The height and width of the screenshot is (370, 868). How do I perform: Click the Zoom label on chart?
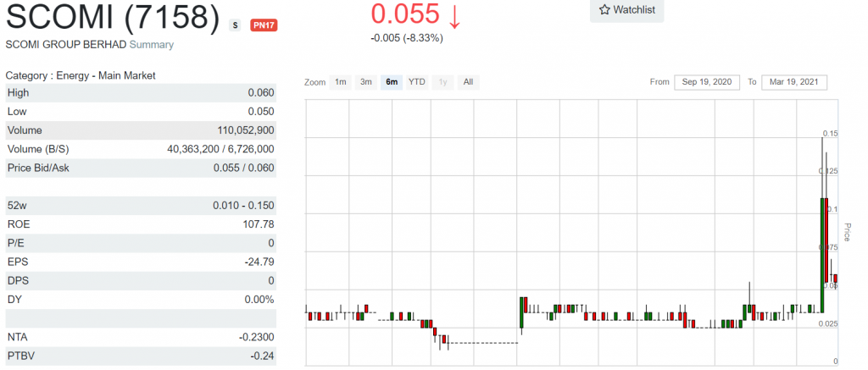314,82
